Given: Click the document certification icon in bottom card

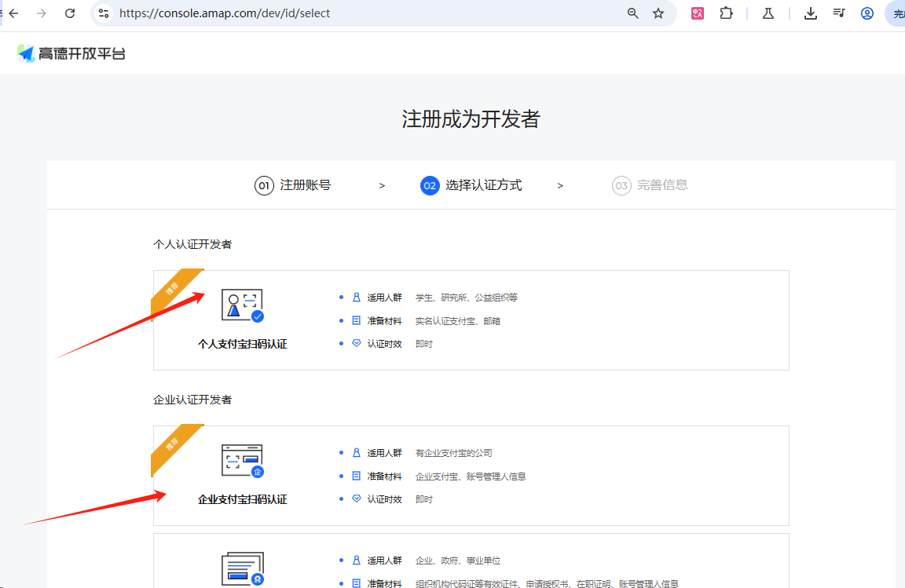Looking at the screenshot, I should tap(243, 569).
